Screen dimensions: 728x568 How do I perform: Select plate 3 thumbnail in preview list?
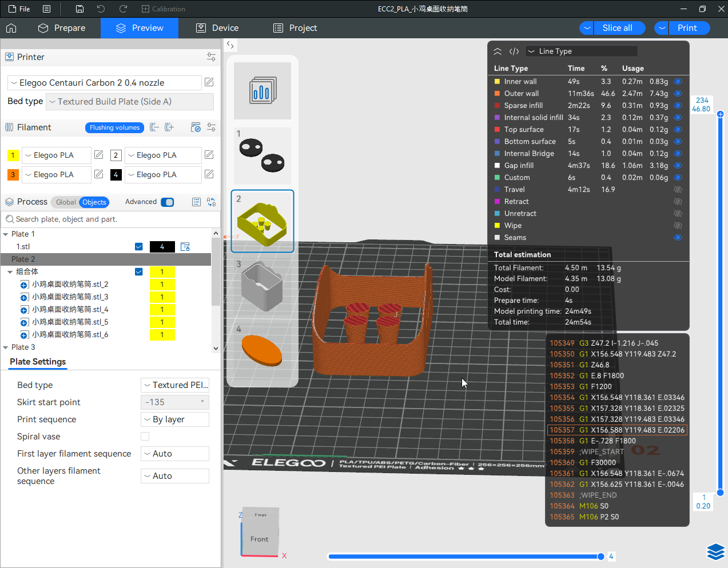point(262,286)
